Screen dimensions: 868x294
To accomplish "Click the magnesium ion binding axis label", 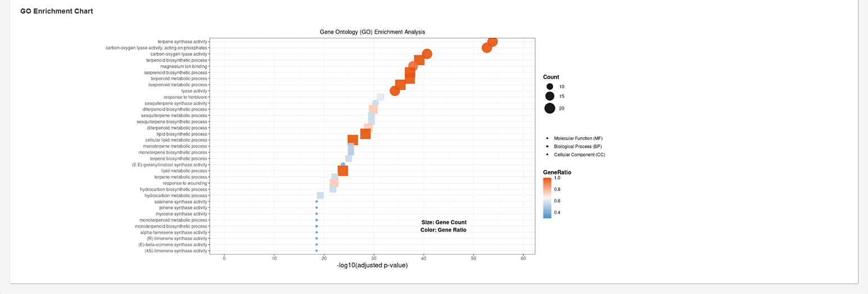I will click(x=184, y=66).
